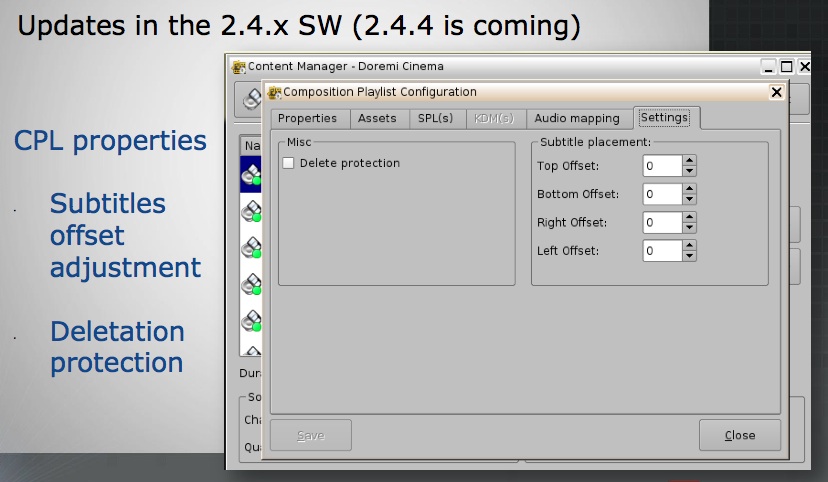The height and width of the screenshot is (482, 828).
Task: Select the fourth content list entry icon
Action: (251, 284)
